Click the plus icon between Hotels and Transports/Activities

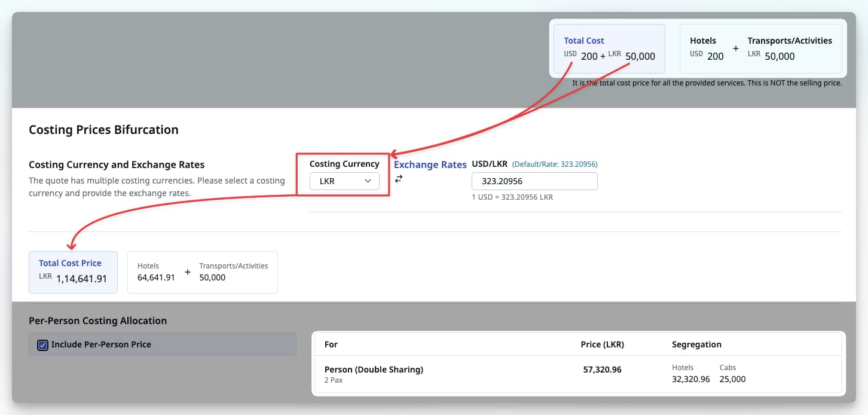point(735,48)
